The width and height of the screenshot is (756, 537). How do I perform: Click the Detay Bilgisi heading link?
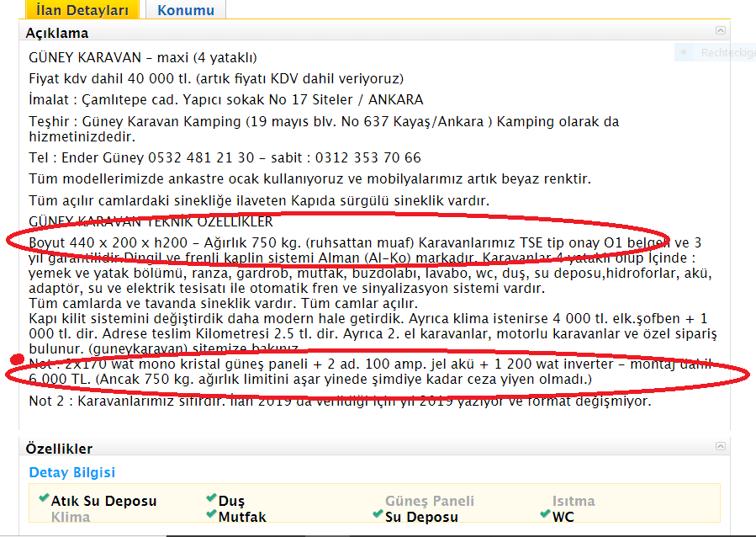[72, 473]
